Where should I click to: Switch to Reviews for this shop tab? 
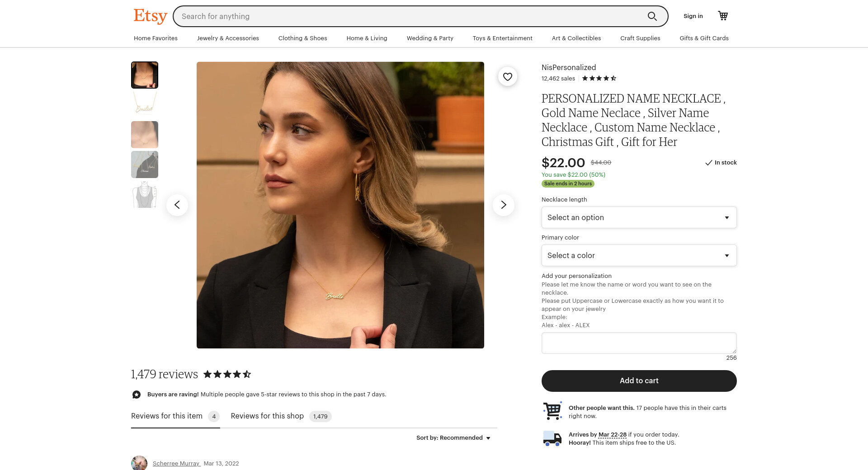[x=281, y=416]
